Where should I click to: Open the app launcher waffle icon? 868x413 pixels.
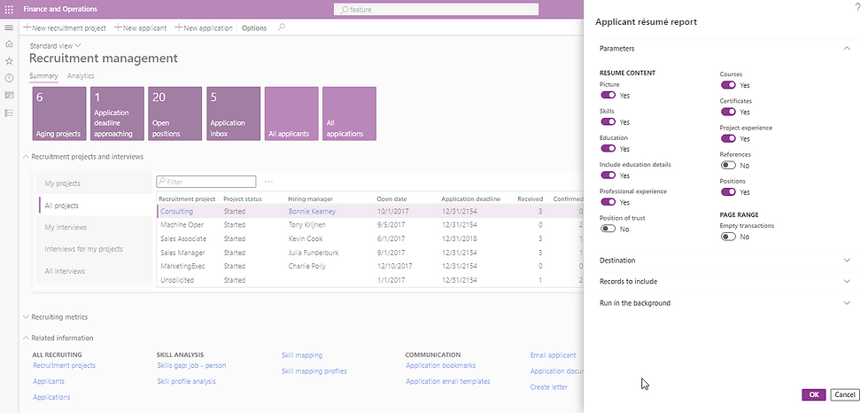[x=9, y=10]
